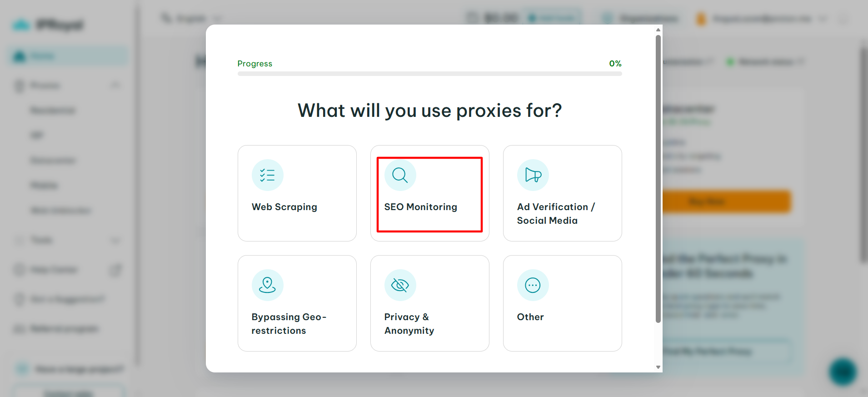Click the checklist icon for Web Scraping
The height and width of the screenshot is (397, 868).
[x=267, y=175]
